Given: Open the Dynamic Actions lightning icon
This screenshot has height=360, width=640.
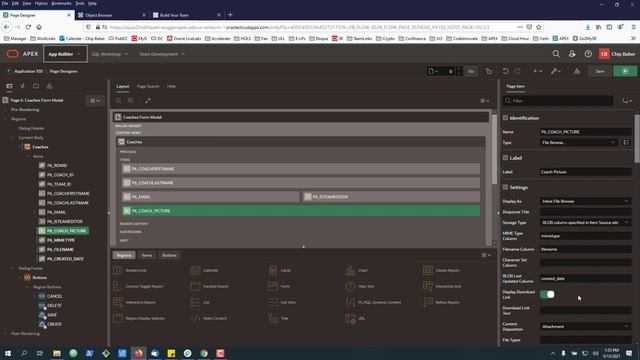Looking at the screenshot, I should [x=23, y=86].
